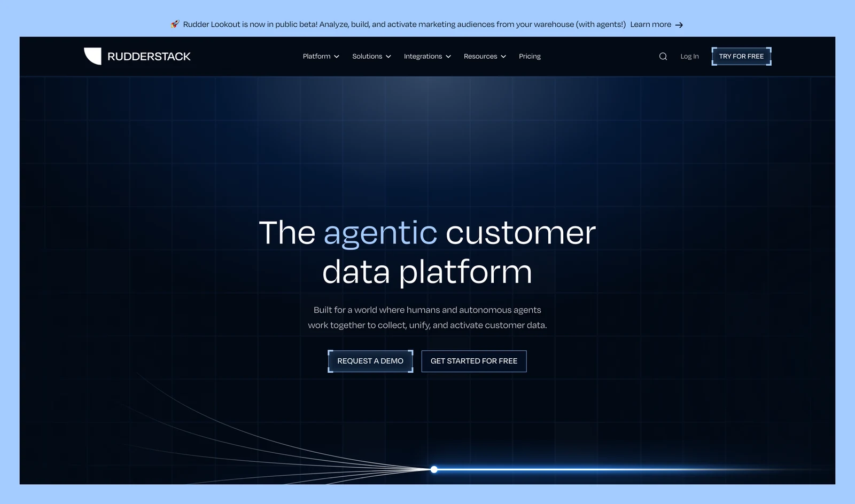855x504 pixels.
Task: Click the REQUEST A DEMO button
Action: click(x=370, y=361)
